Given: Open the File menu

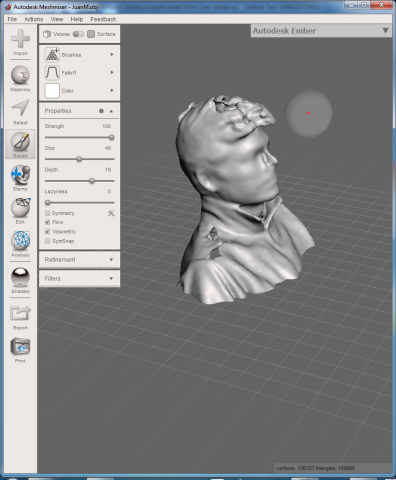Looking at the screenshot, I should [x=12, y=19].
